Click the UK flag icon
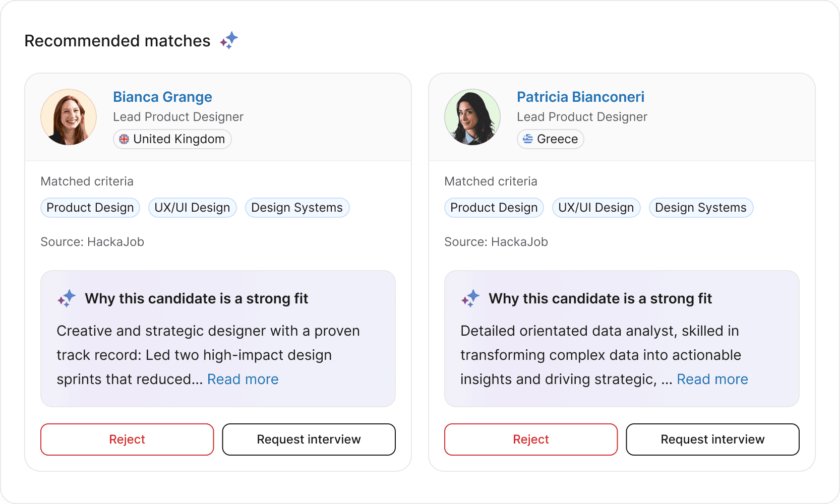Screen dimensions: 840x504 point(124,139)
